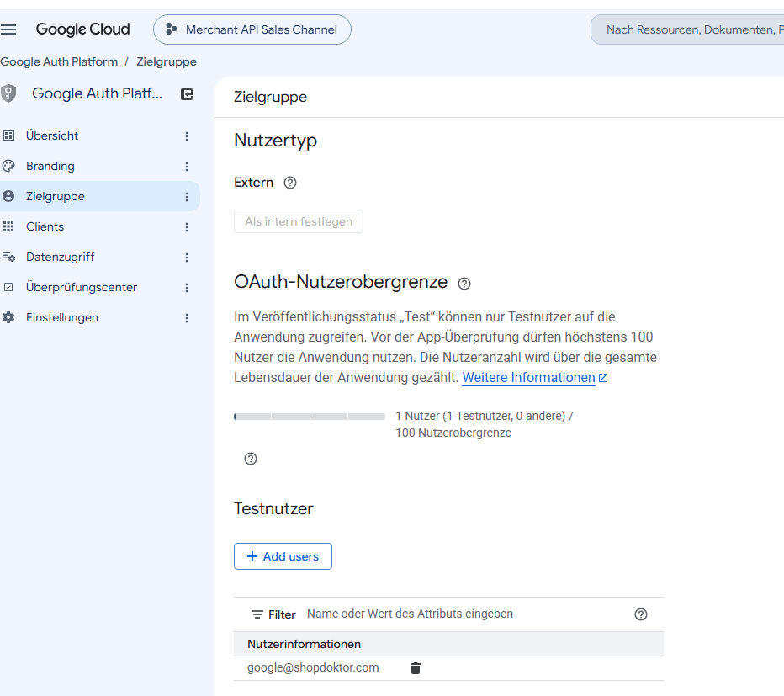This screenshot has height=696, width=784.
Task: Click help icon below the progress bar
Action: (x=251, y=459)
